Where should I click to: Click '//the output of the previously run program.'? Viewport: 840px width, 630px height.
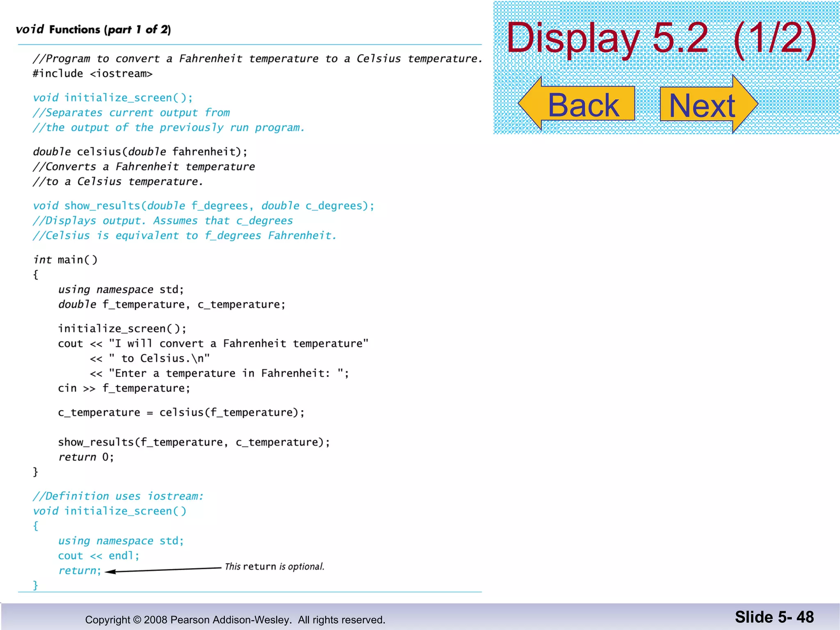coord(169,128)
